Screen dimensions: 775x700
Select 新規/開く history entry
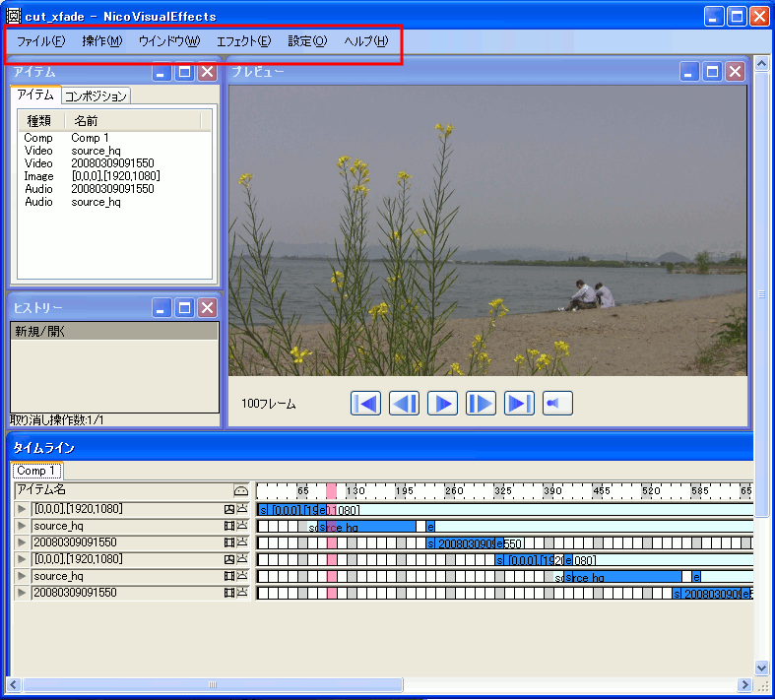pyautogui.click(x=114, y=331)
